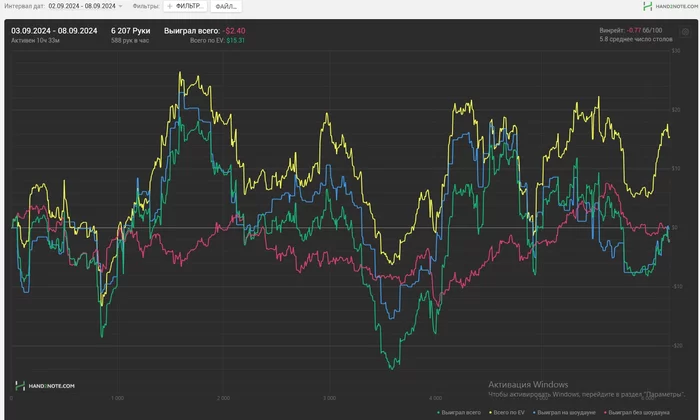Screen dimensions: 700x420
Task: Open the chart settings gear icon
Action: 685,32
